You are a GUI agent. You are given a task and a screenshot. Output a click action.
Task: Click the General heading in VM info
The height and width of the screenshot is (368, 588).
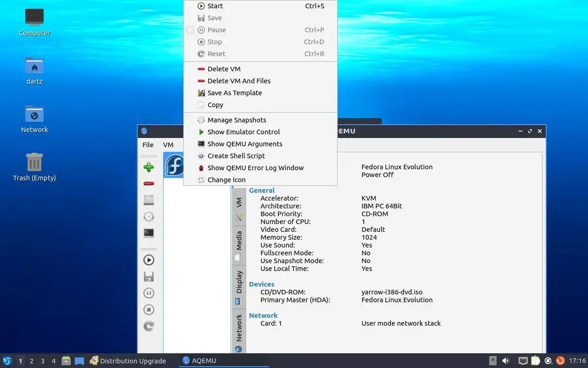coord(262,190)
